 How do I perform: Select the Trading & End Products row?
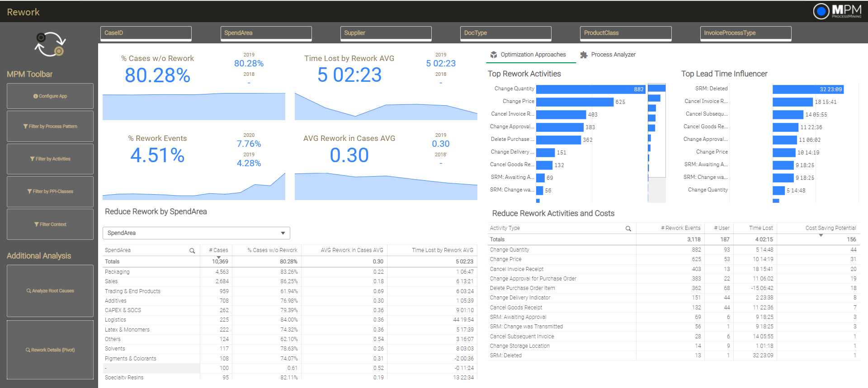(x=290, y=291)
